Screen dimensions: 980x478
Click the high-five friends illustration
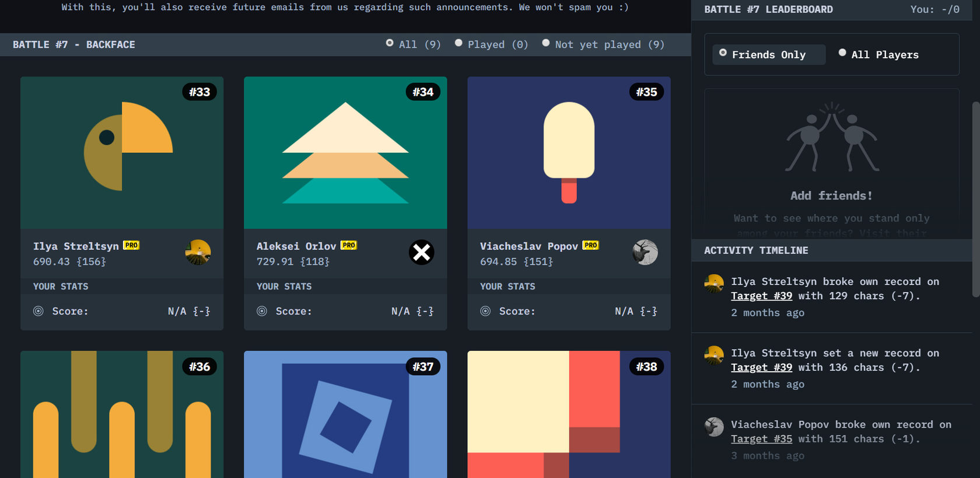(x=832, y=138)
